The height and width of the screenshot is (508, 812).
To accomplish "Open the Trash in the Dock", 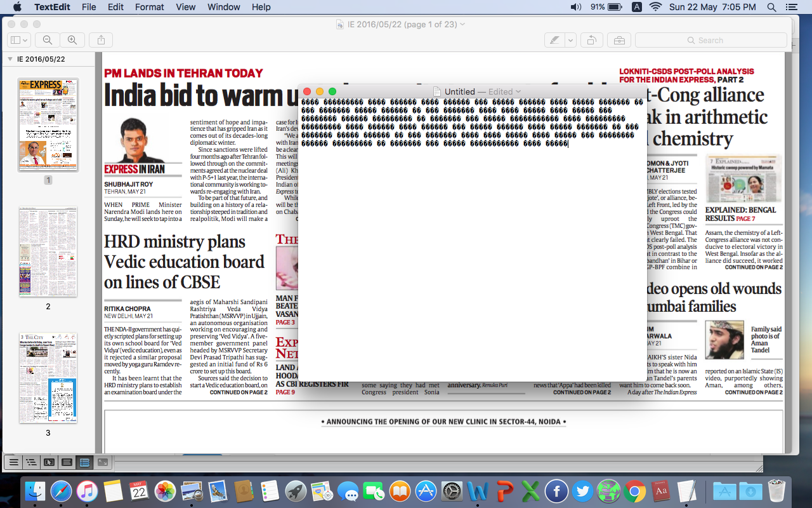I will [x=776, y=491].
